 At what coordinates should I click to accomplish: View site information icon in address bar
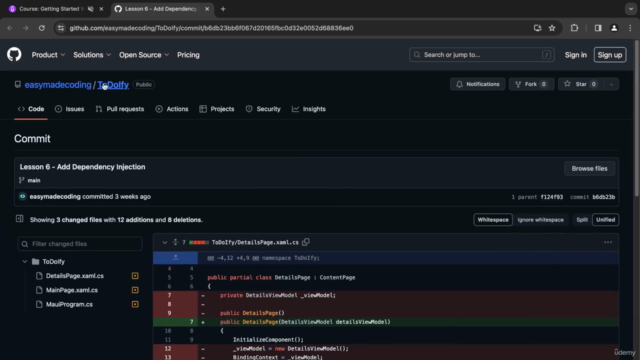pos(61,28)
